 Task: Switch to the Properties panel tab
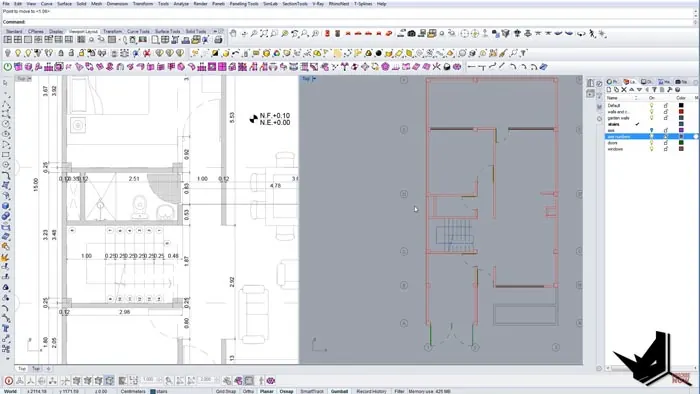612,82
